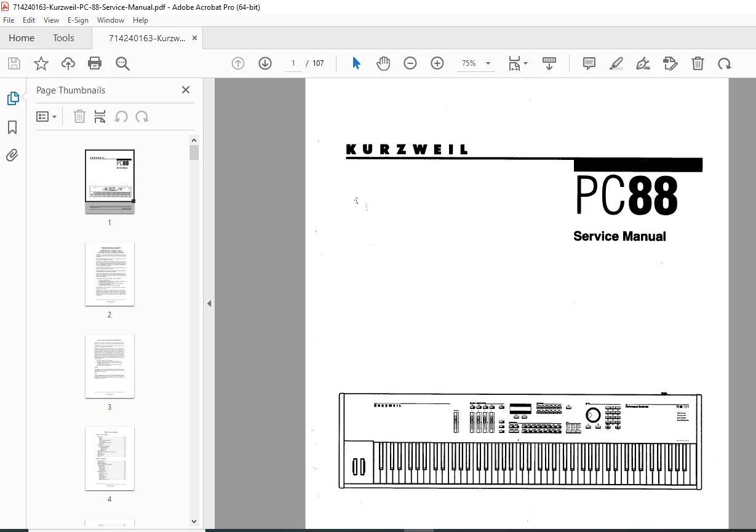
Task: Rotate counterclockwise in thumbnails panel
Action: click(122, 116)
